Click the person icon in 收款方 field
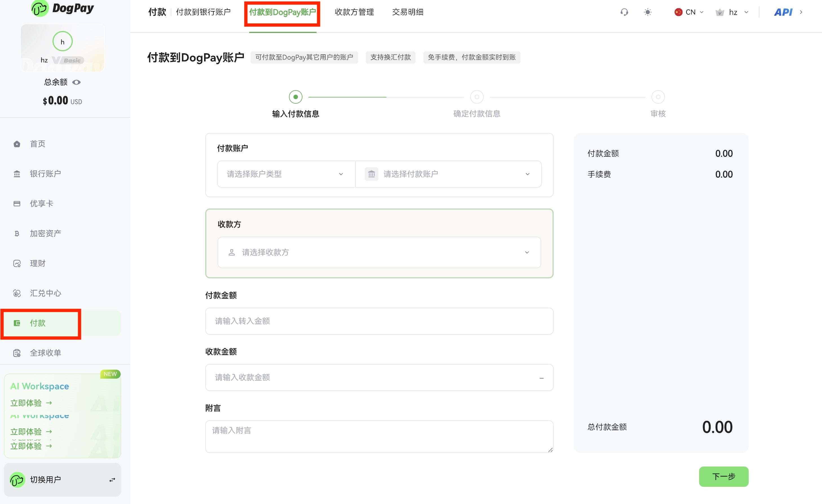The width and height of the screenshot is (822, 504). [x=231, y=252]
